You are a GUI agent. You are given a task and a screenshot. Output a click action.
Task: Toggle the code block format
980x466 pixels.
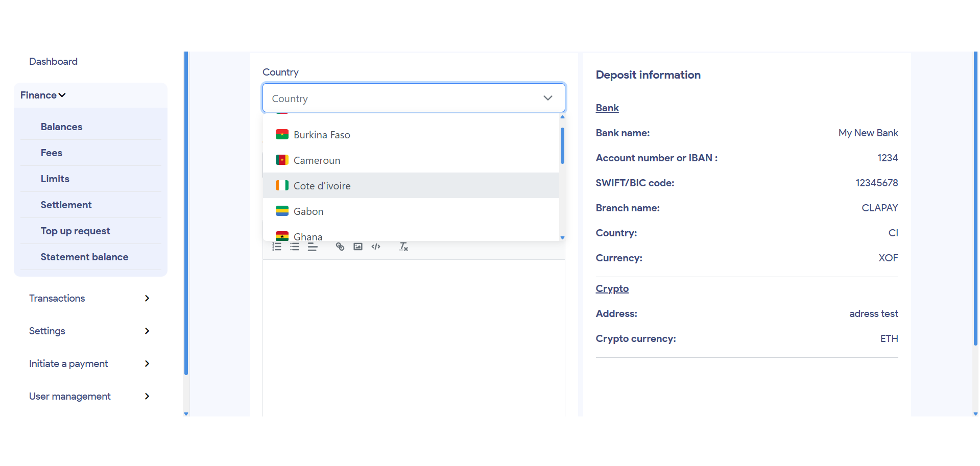(376, 247)
